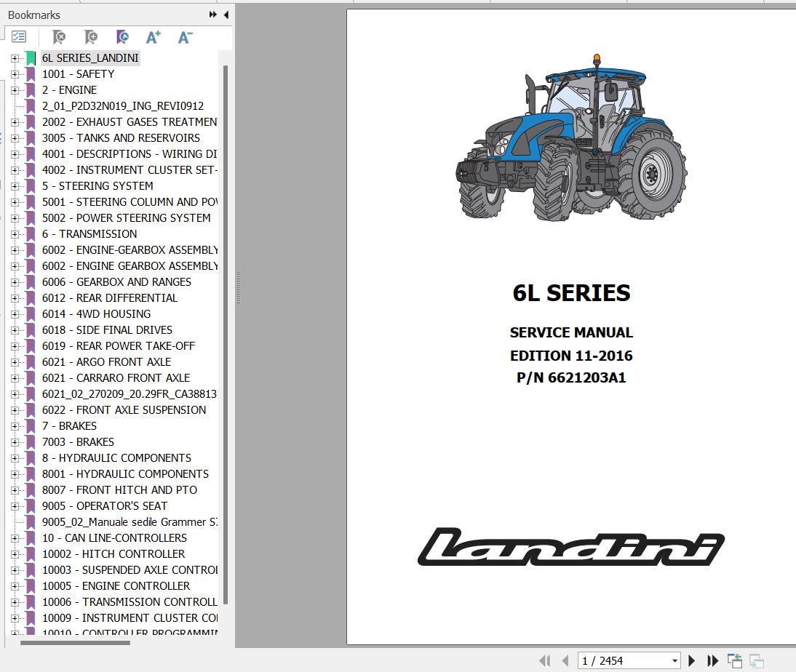Expand the 7 - BRAKES bookmark
The image size is (796, 672).
pyautogui.click(x=15, y=426)
